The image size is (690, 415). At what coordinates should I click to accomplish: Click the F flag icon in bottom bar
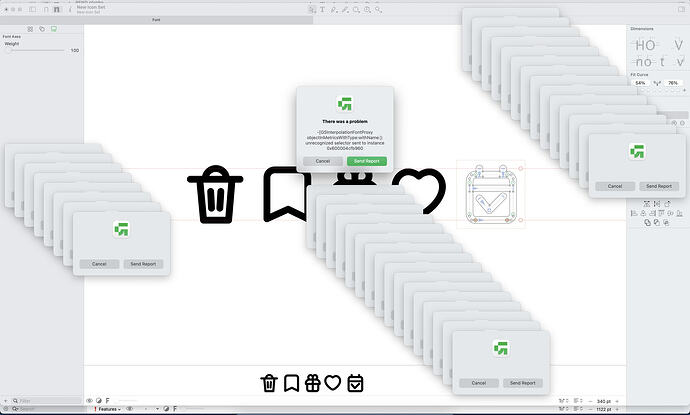107,401
